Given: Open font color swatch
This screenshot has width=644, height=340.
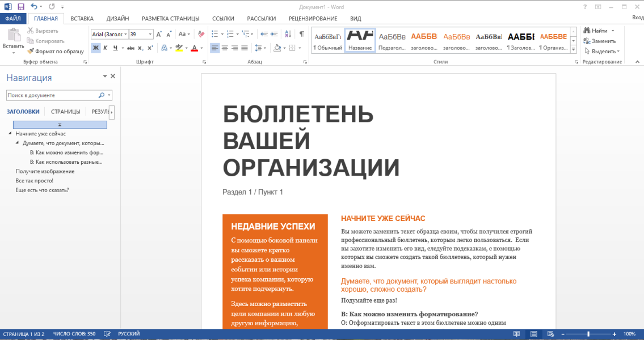Looking at the screenshot, I should pos(194,48).
